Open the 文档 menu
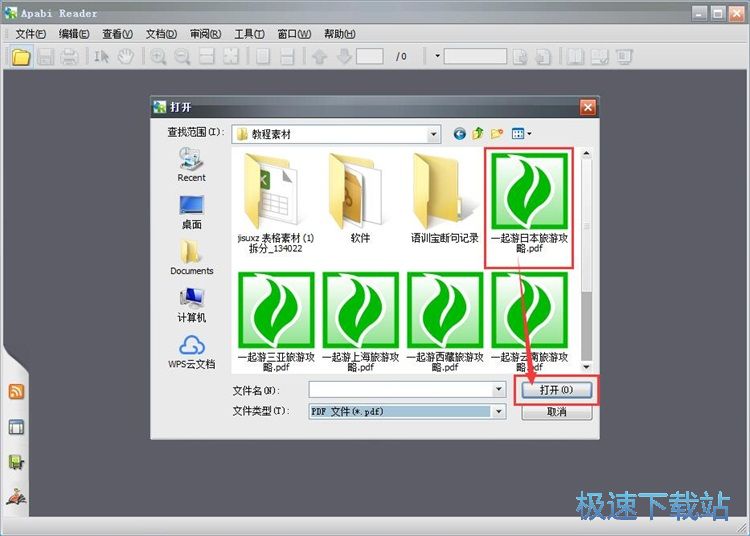The width and height of the screenshot is (750, 536). [x=161, y=34]
